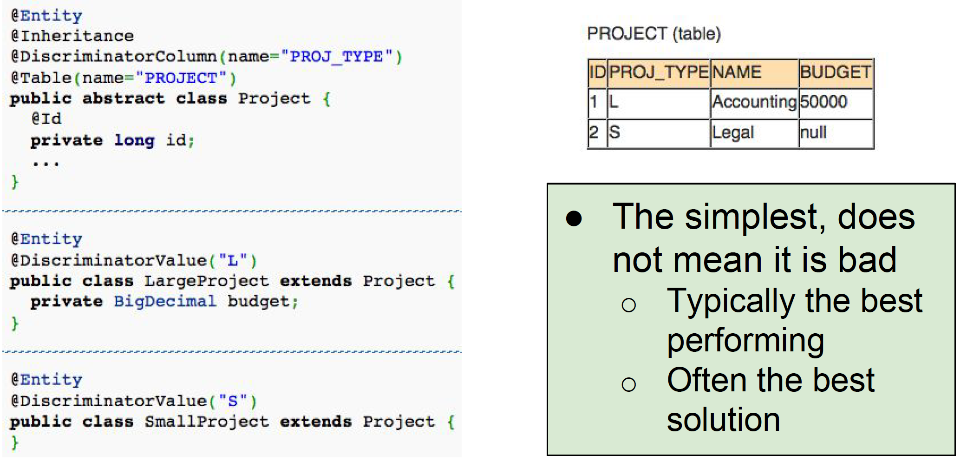Click the "Typically the best performing" bullet
Viewport: 980px width, 462px height.
tap(794, 320)
